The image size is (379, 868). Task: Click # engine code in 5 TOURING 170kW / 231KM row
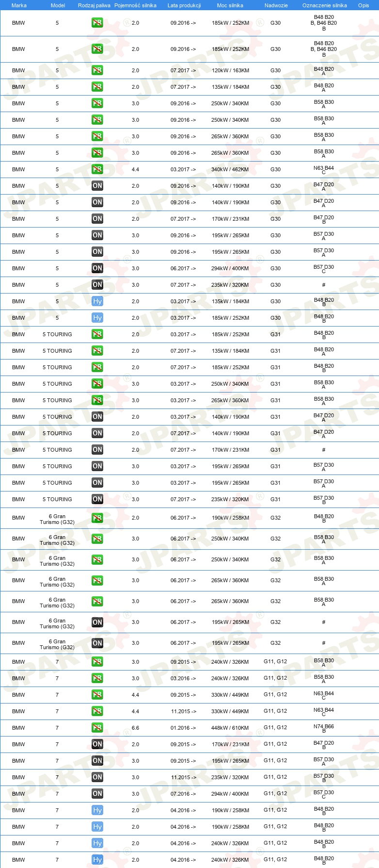tap(324, 450)
